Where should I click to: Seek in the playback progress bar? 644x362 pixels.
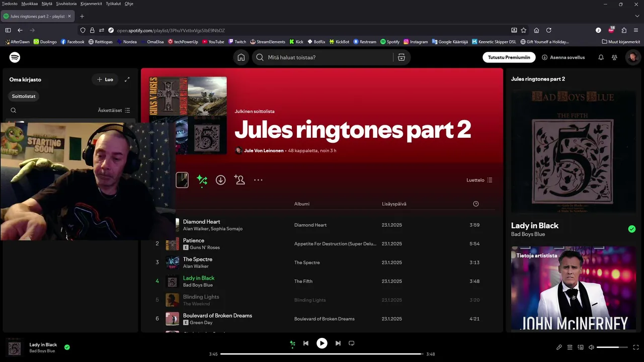(322, 354)
